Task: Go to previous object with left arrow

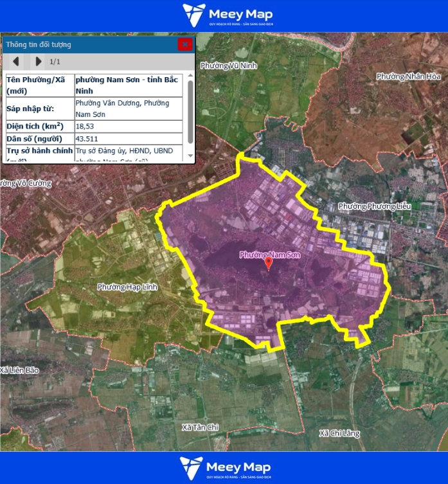Action: pos(16,62)
